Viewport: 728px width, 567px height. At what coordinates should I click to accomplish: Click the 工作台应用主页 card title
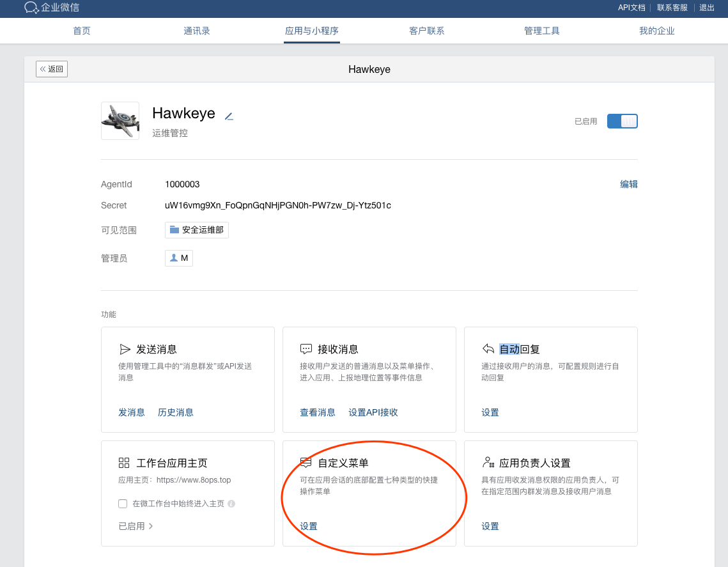tap(172, 463)
